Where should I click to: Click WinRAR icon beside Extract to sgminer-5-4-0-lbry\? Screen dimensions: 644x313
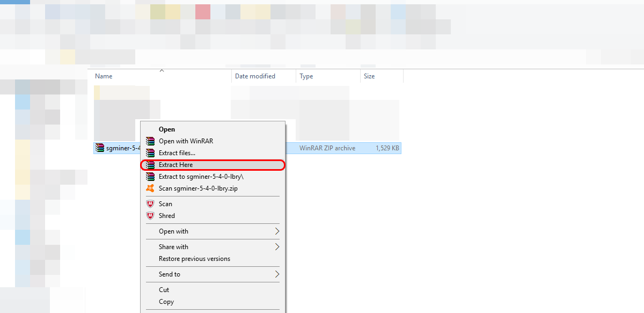coord(150,177)
